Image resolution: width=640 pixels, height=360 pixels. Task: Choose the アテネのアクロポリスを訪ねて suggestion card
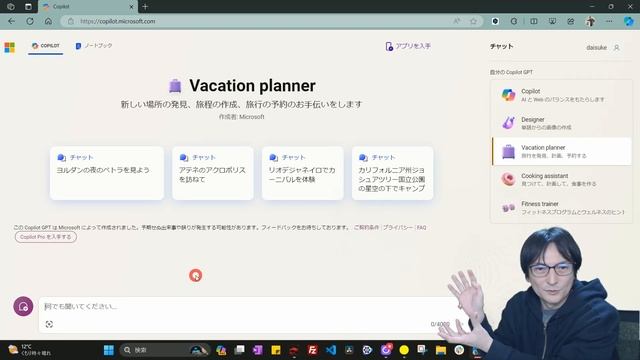(x=213, y=173)
